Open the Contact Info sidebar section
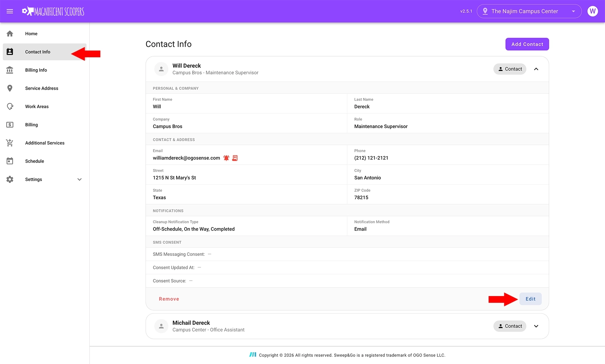 coord(37,52)
